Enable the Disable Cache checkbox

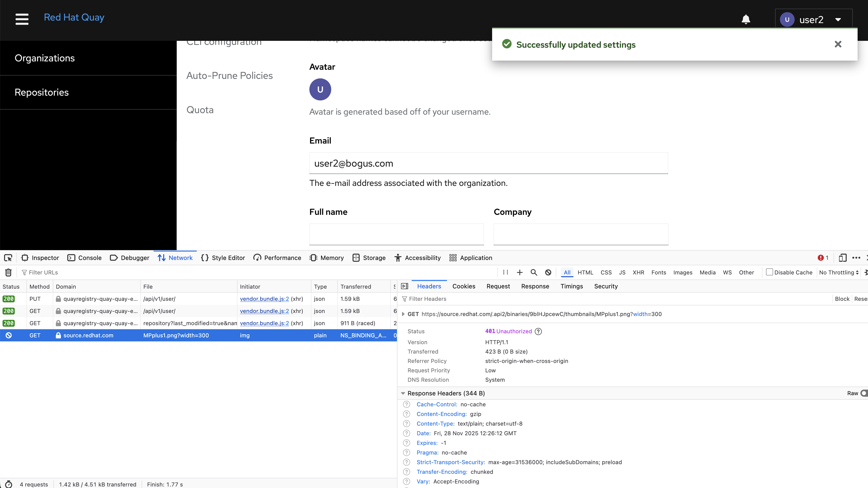769,272
